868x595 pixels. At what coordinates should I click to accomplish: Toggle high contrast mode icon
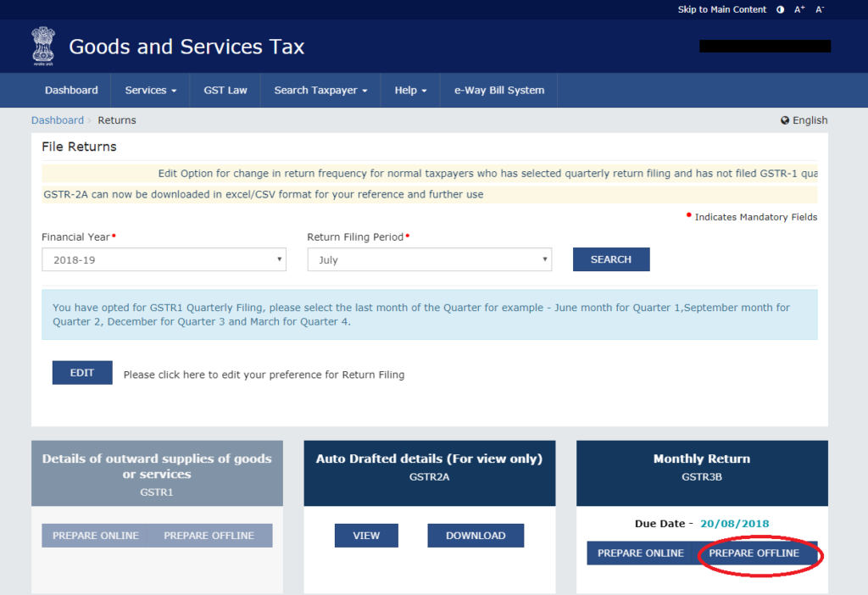pos(779,8)
